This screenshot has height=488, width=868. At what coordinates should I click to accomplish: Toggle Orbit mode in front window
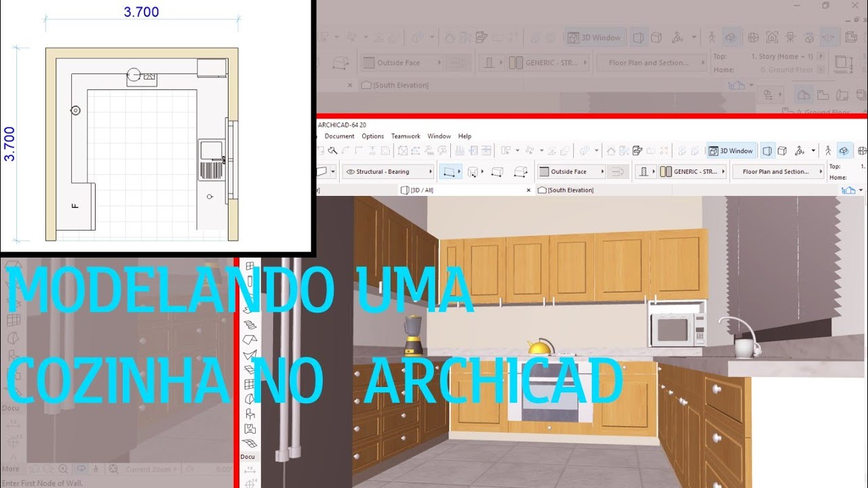[x=844, y=150]
